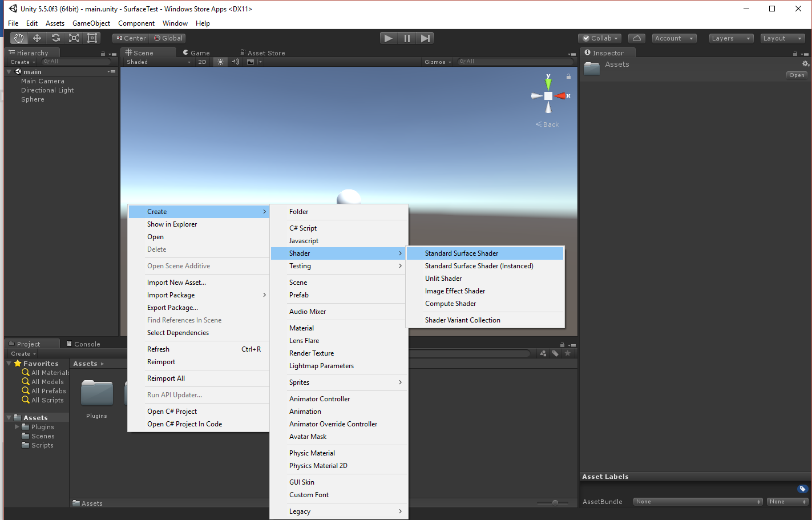The height and width of the screenshot is (520, 812).
Task: Collapse the main scene in Hierarchy
Action: [x=9, y=72]
